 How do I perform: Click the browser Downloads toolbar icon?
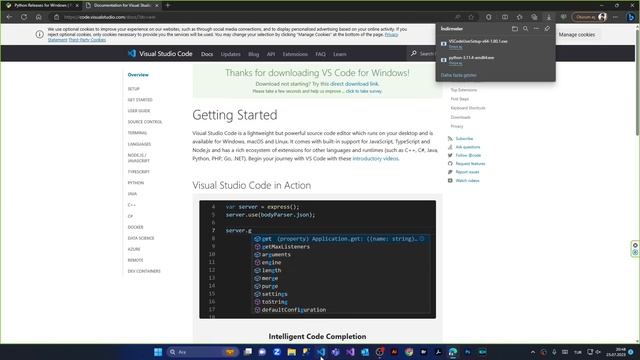[x=549, y=17]
